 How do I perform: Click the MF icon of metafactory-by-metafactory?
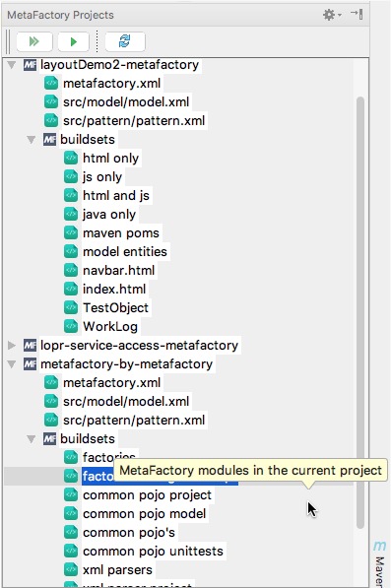click(30, 364)
